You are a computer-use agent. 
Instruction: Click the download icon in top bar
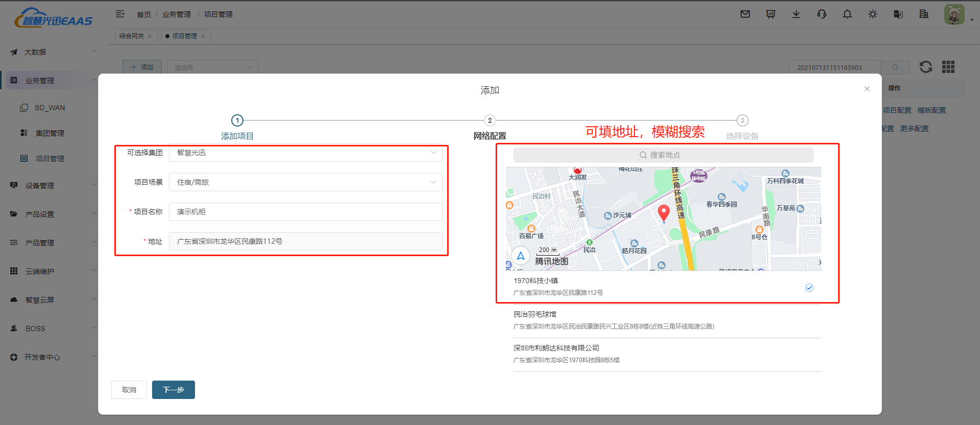coord(796,14)
